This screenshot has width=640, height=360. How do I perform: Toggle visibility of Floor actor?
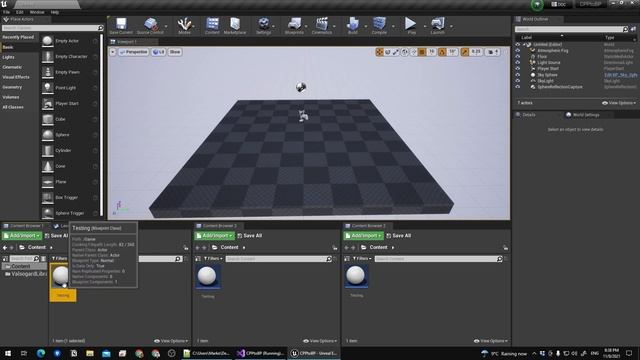coord(518,57)
